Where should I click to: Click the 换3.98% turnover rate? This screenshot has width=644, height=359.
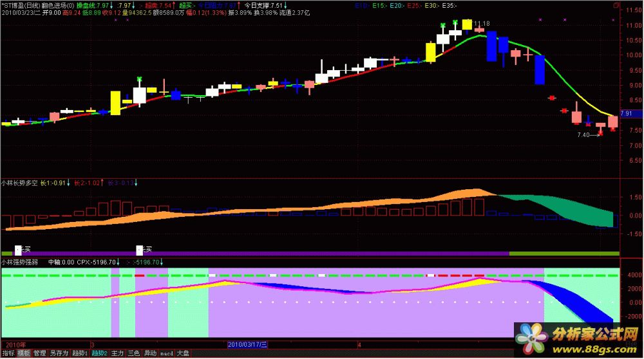pyautogui.click(x=265, y=13)
